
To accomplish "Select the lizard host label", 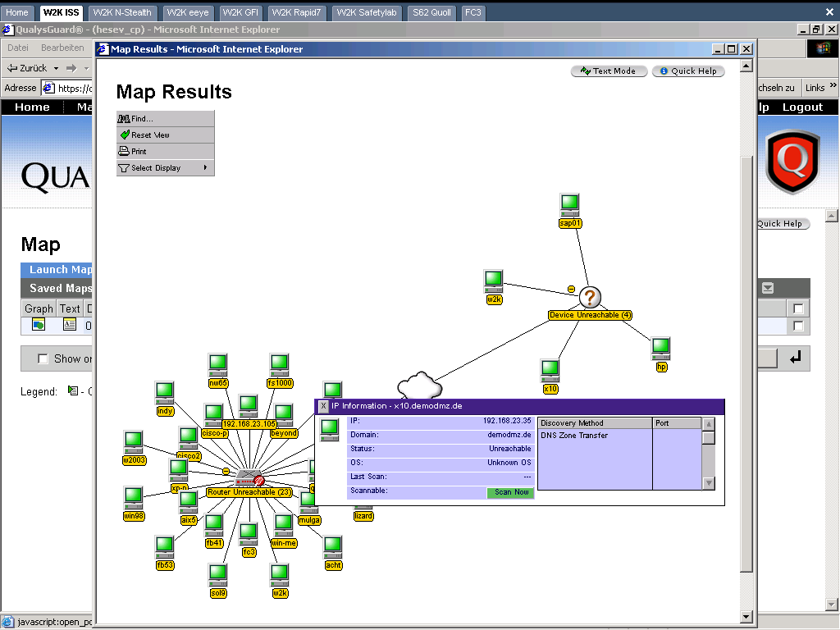I will [x=363, y=516].
